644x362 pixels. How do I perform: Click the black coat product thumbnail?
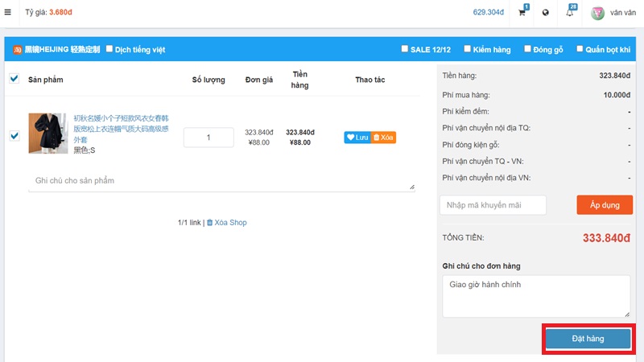pyautogui.click(x=48, y=134)
